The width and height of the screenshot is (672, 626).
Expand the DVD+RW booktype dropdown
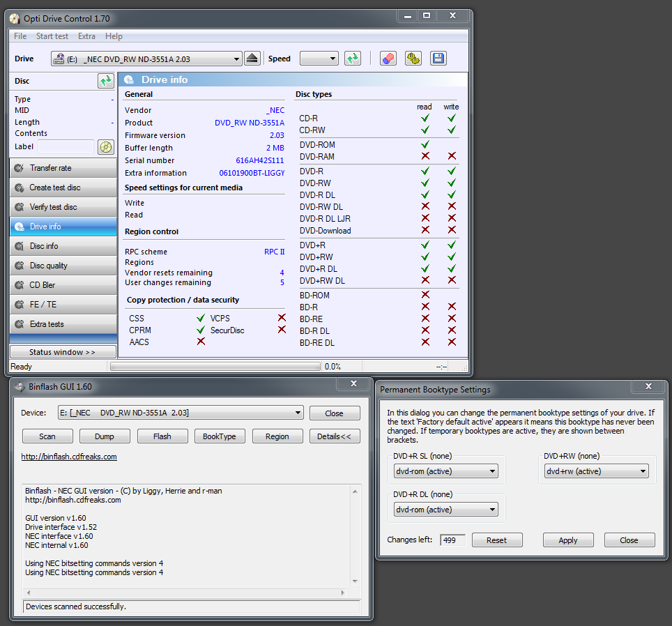643,471
